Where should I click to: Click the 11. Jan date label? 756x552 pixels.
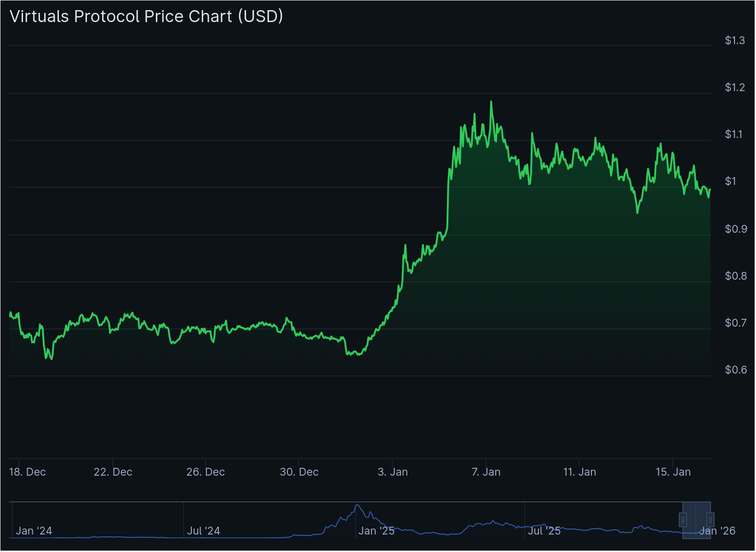(x=579, y=472)
